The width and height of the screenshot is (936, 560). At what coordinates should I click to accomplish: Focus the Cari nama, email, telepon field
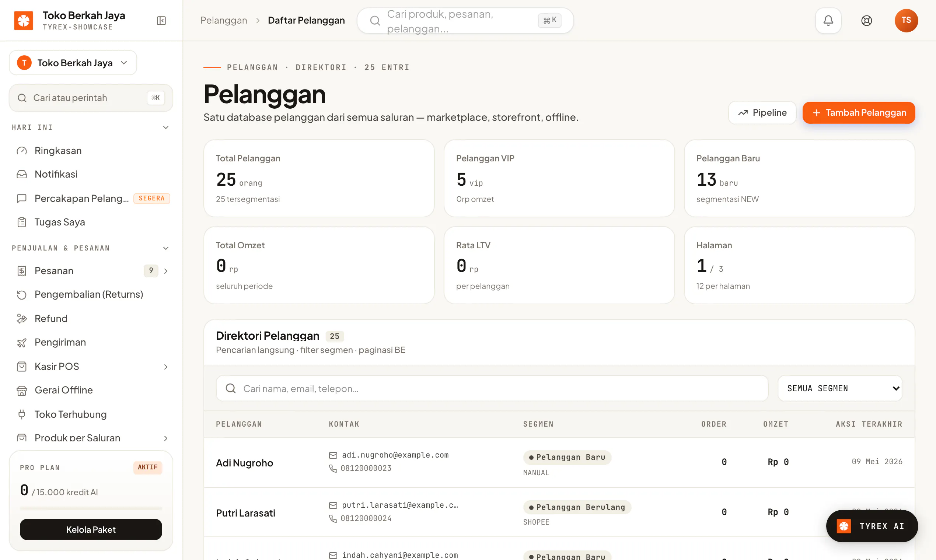[492, 388]
